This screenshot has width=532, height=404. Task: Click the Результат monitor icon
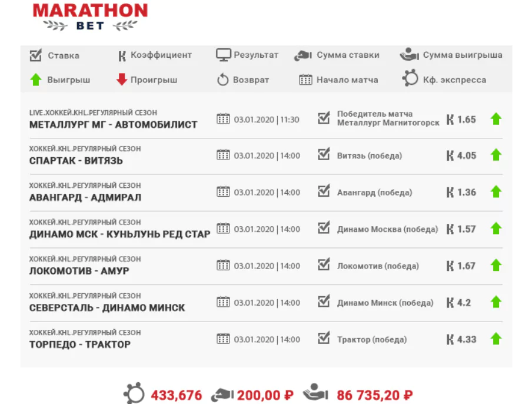coord(223,55)
